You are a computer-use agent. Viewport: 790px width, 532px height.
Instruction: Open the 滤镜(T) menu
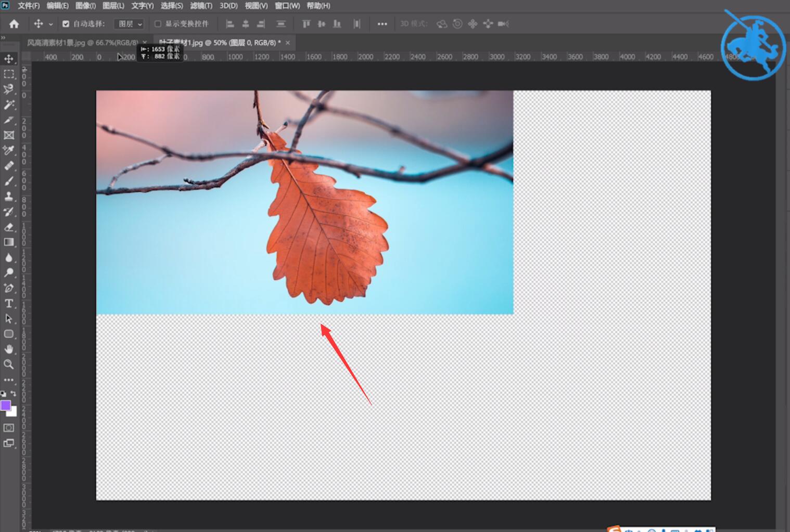point(201,6)
